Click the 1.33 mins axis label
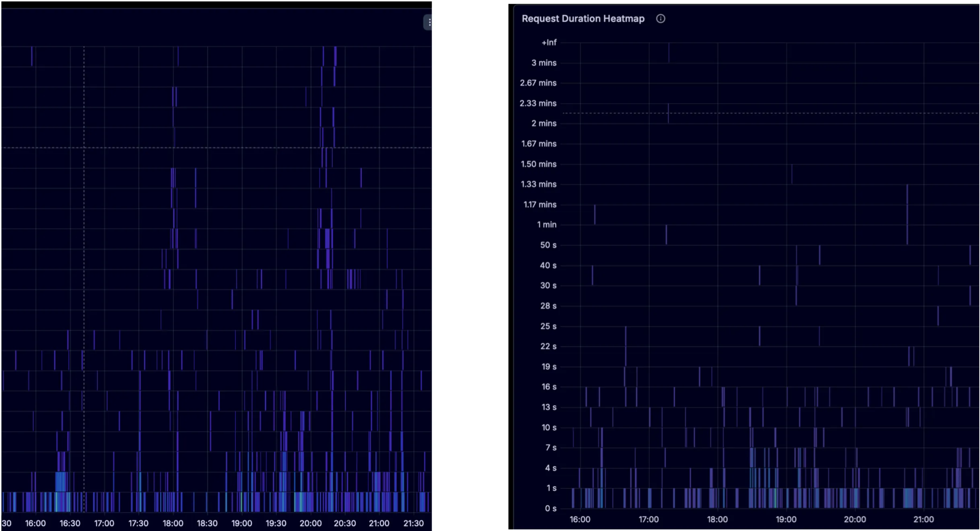 click(539, 184)
